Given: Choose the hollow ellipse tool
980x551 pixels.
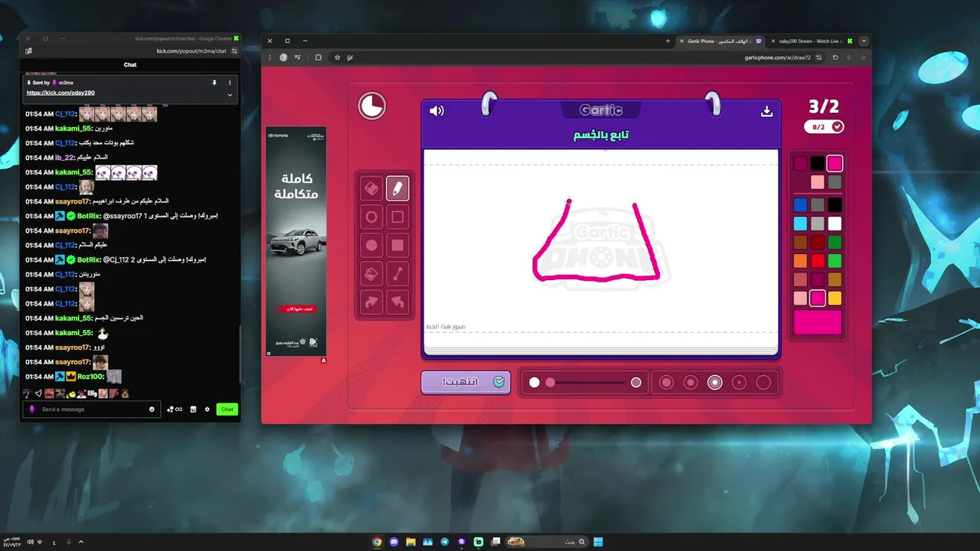Looking at the screenshot, I should [371, 217].
